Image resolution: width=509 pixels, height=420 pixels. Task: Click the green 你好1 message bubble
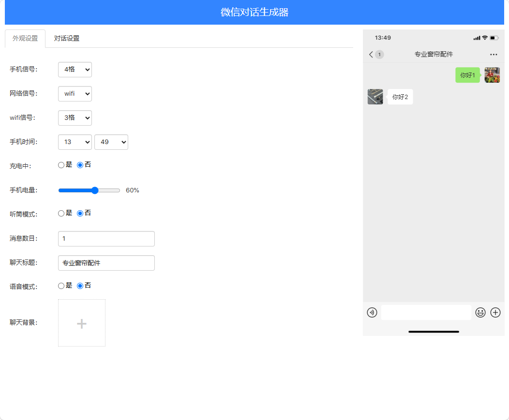(467, 75)
